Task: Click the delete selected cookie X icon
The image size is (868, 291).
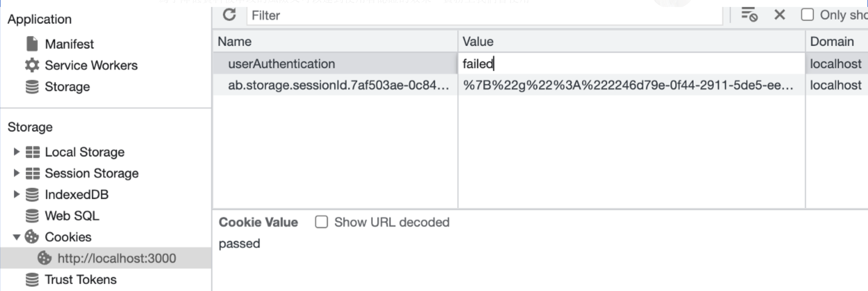Action: (x=780, y=15)
